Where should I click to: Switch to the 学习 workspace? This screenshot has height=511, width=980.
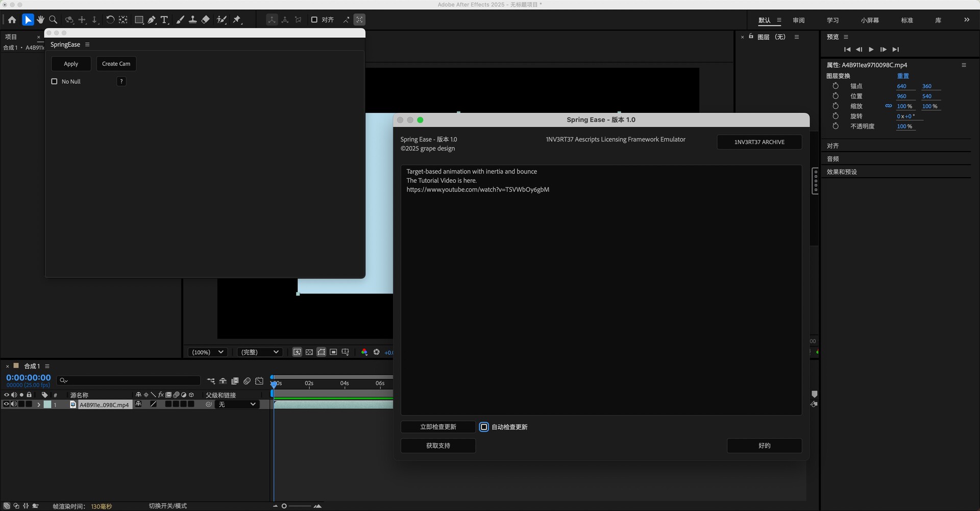833,20
